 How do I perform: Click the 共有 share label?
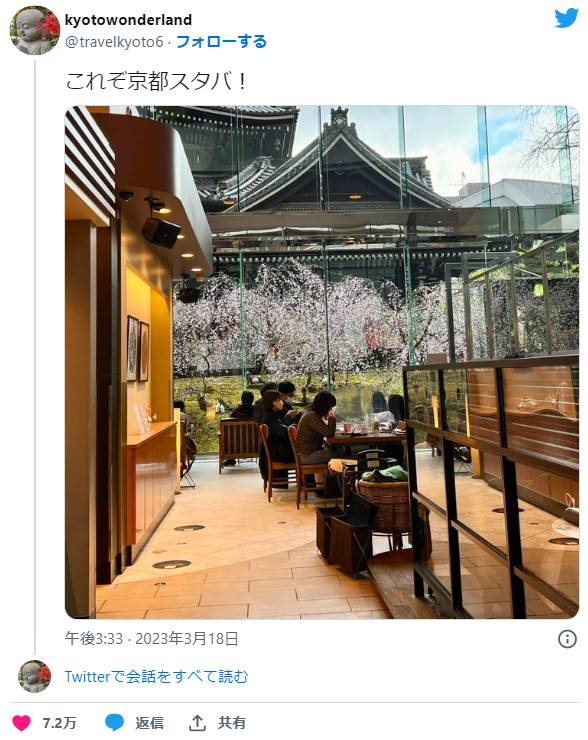pos(231,723)
